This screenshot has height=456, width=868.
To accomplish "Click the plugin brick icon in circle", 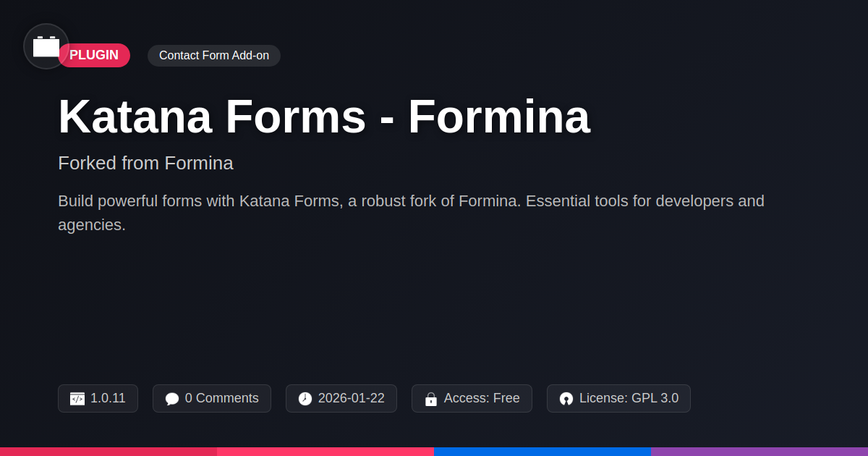I will coord(46,46).
